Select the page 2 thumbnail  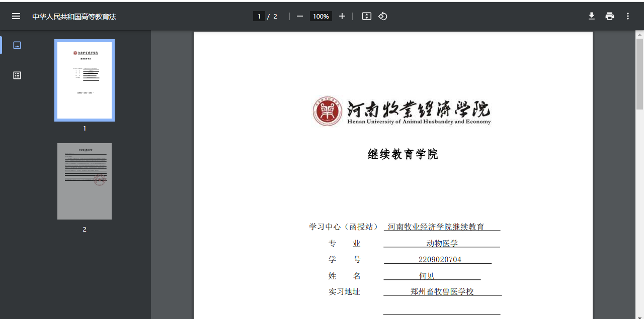pyautogui.click(x=85, y=181)
